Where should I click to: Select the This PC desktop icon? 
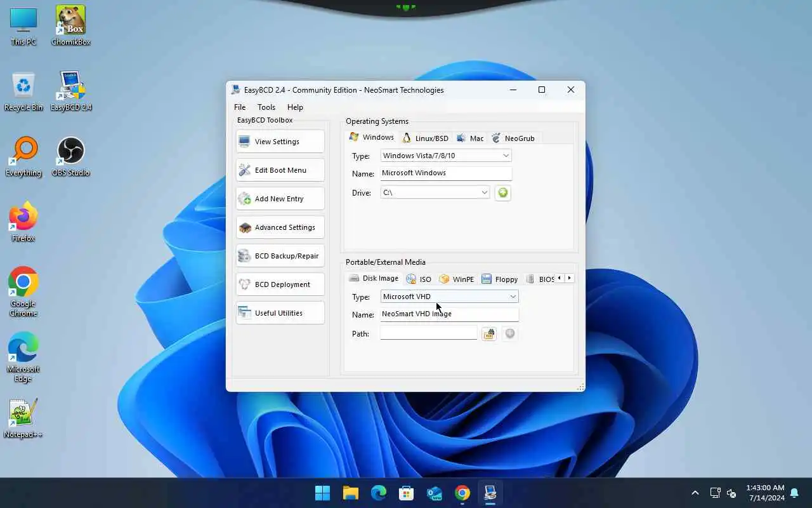(x=23, y=27)
